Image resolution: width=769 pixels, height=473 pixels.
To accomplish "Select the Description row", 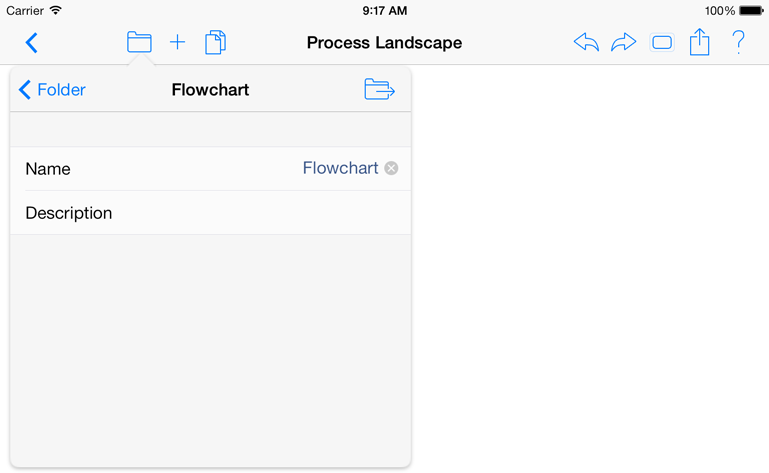I will 210,212.
